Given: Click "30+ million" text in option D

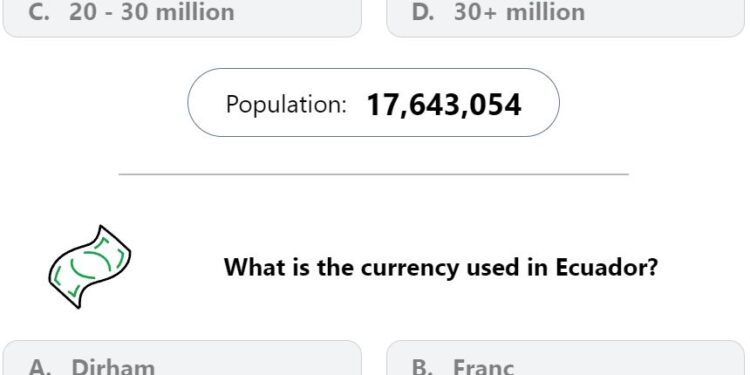Looking at the screenshot, I should 519,12.
